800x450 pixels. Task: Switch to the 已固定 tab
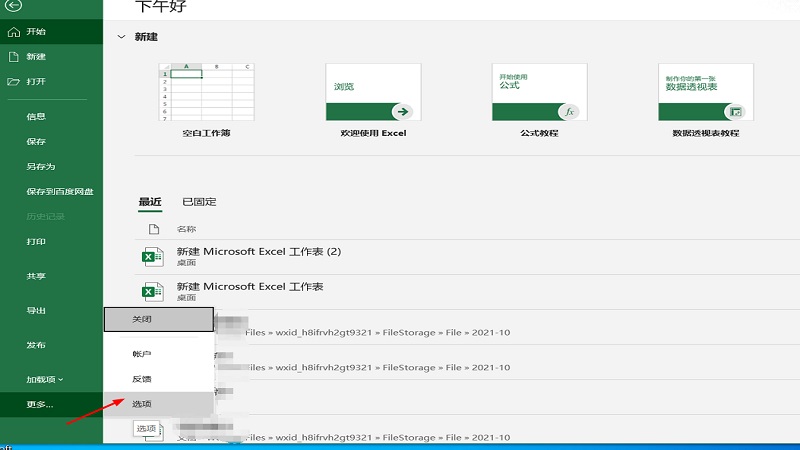tap(199, 202)
